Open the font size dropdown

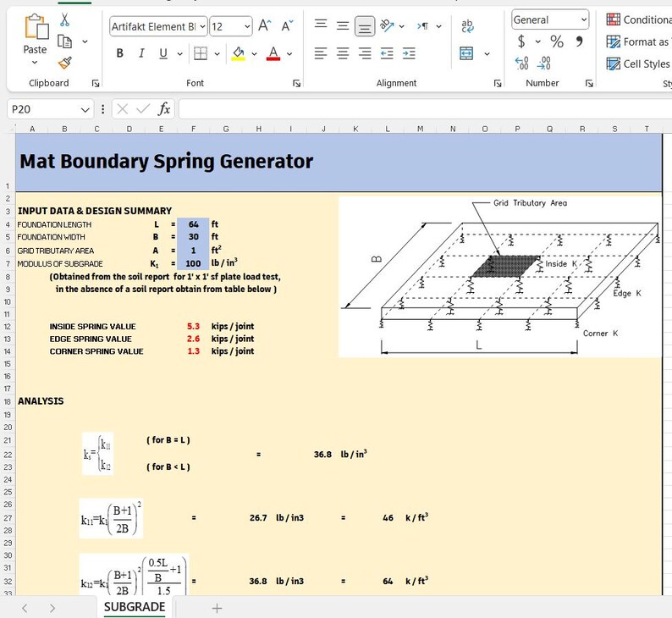pyautogui.click(x=247, y=26)
